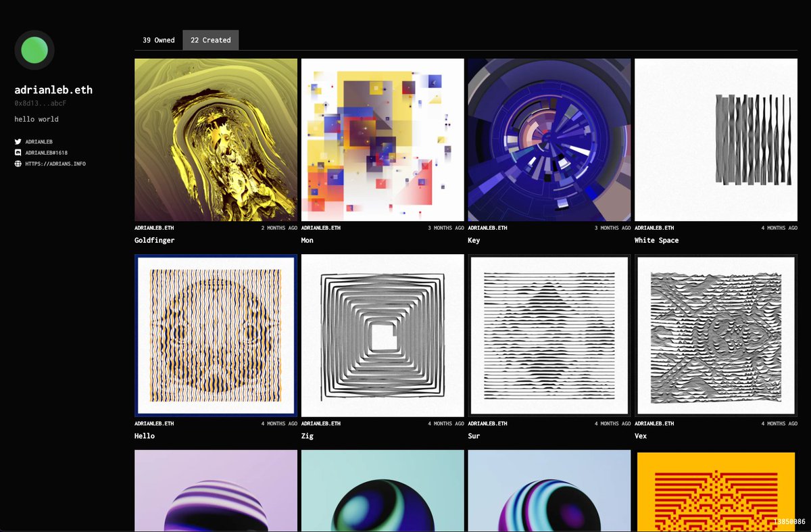This screenshot has height=532, width=811.
Task: Open the Vex artwork thumbnail
Action: coord(716,335)
